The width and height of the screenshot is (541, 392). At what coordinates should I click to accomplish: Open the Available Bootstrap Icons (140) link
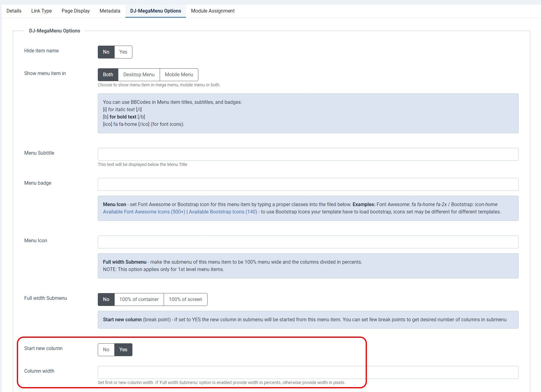point(223,212)
